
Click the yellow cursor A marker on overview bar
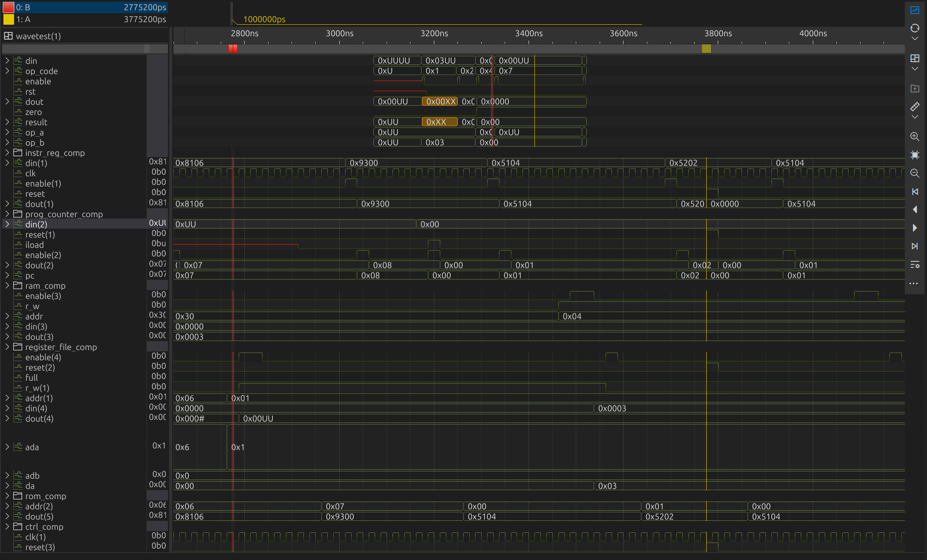(x=706, y=49)
